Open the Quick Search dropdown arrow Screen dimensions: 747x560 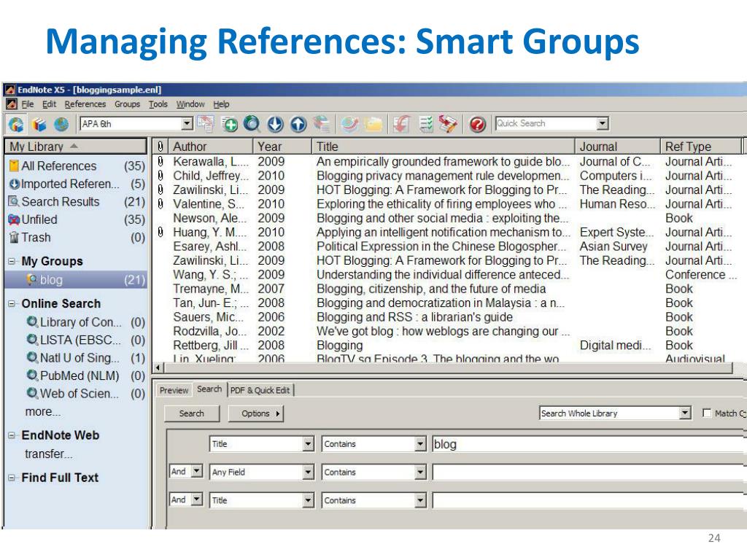pyautogui.click(x=603, y=124)
